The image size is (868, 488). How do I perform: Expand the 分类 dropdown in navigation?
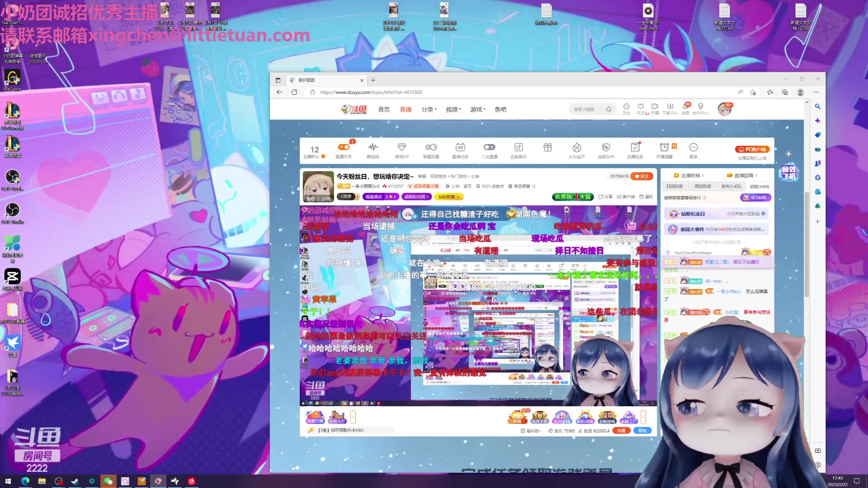[429, 109]
